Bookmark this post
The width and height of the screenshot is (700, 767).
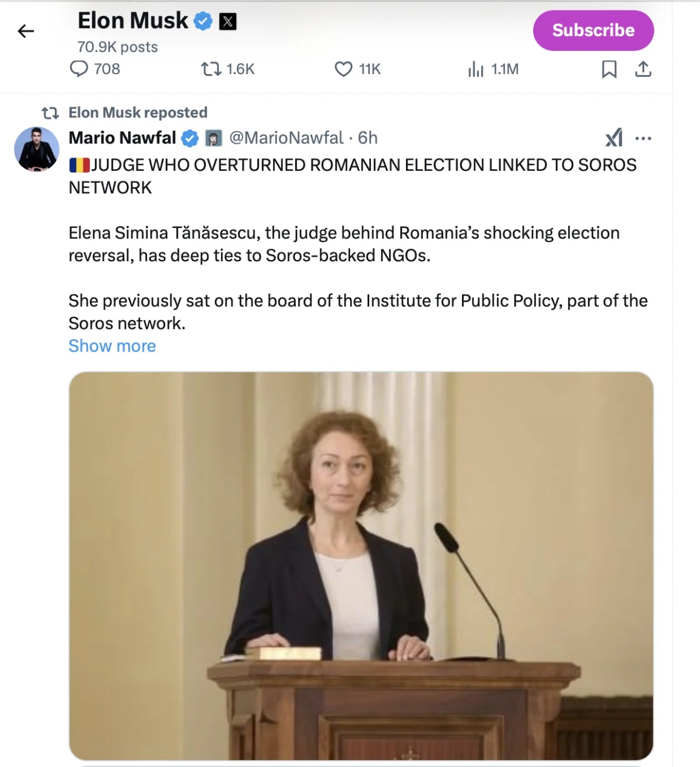coord(609,69)
